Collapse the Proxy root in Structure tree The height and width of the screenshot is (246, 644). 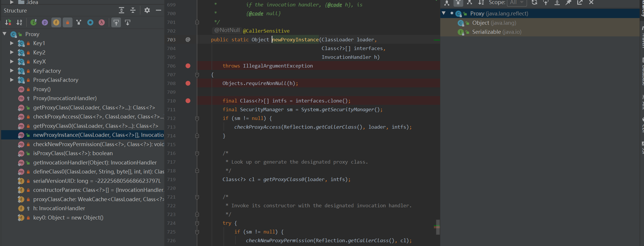(x=5, y=34)
